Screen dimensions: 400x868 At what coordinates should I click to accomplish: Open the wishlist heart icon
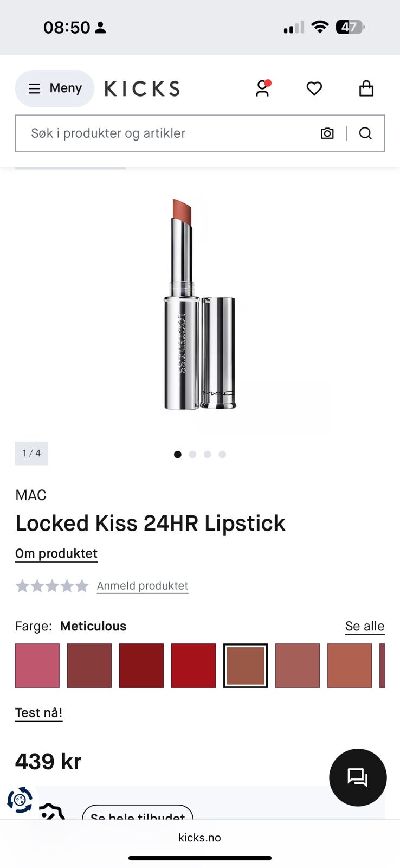pyautogui.click(x=314, y=88)
